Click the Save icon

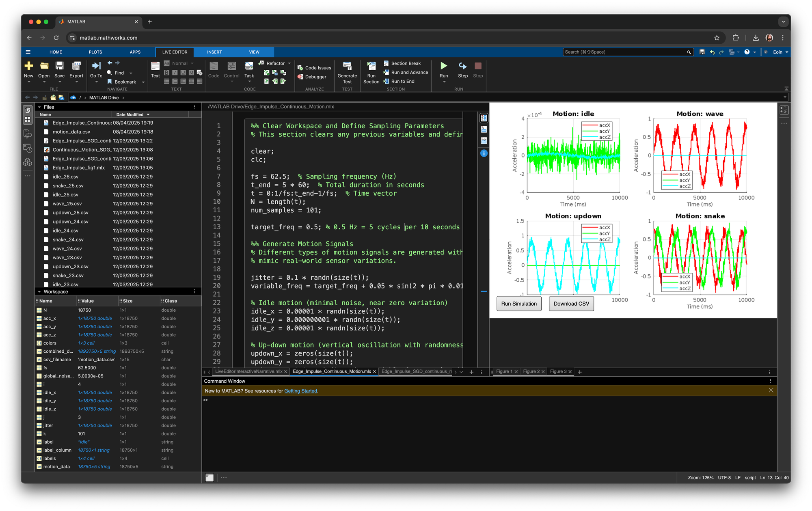point(59,66)
